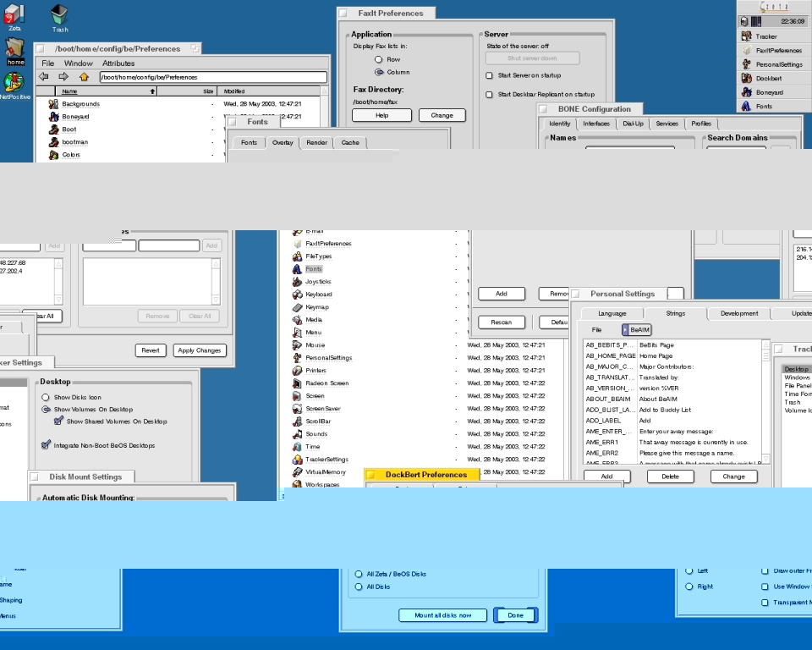Select the ScreenSaver preference icon
Image resolution: width=812 pixels, height=650 pixels.
point(297,409)
